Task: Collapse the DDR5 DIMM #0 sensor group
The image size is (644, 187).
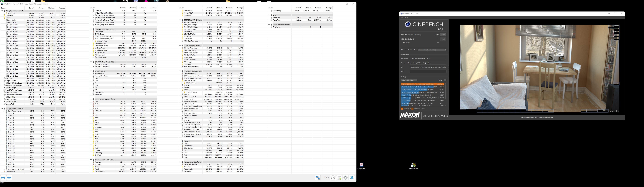Action: pos(180,20)
